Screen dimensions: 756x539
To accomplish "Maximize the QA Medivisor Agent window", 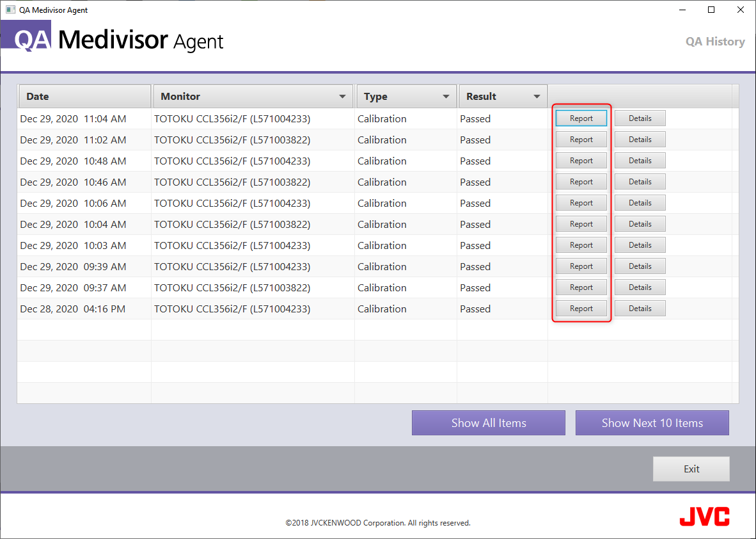I will 711,10.
